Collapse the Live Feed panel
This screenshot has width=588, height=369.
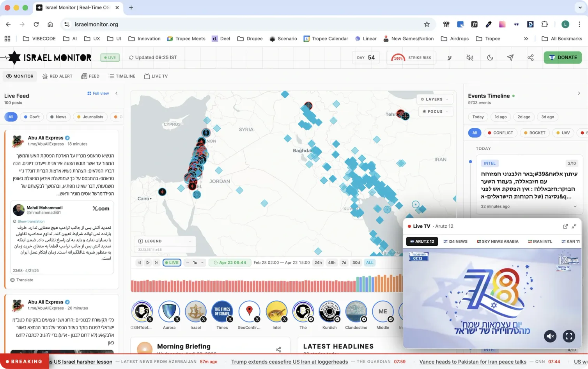coord(117,94)
